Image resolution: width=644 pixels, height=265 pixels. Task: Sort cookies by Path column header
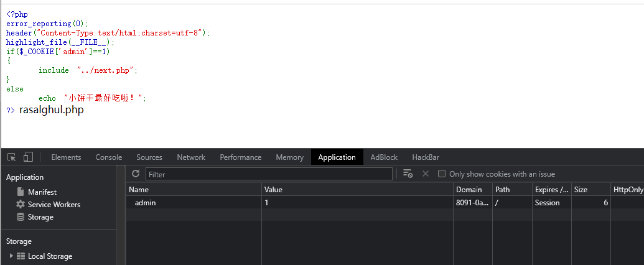pyautogui.click(x=512, y=189)
